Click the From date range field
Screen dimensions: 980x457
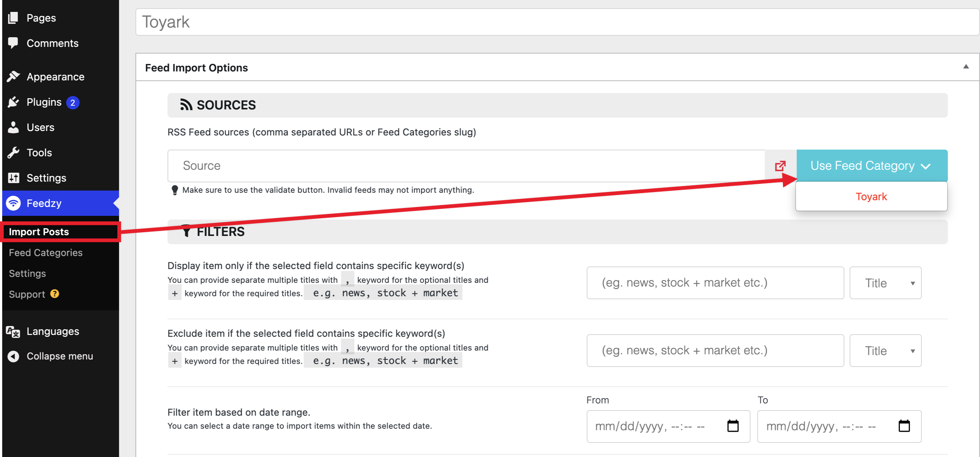[668, 426]
